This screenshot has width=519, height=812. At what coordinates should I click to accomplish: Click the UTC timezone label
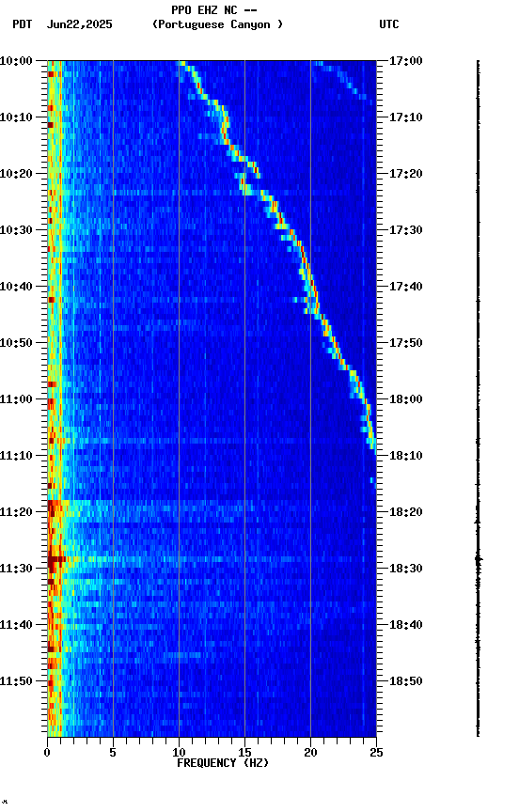click(389, 24)
